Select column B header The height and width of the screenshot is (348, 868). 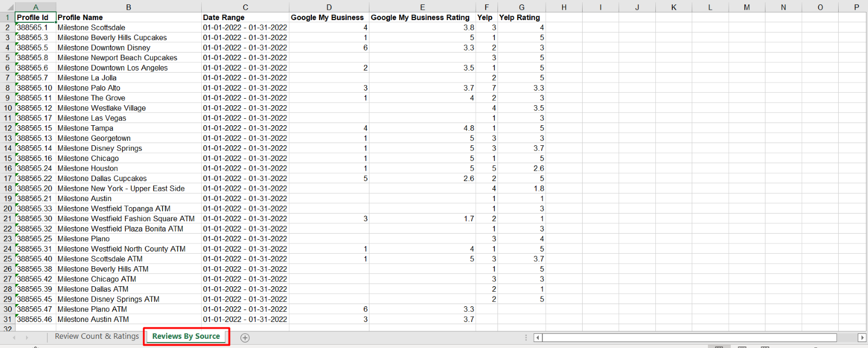tap(129, 8)
